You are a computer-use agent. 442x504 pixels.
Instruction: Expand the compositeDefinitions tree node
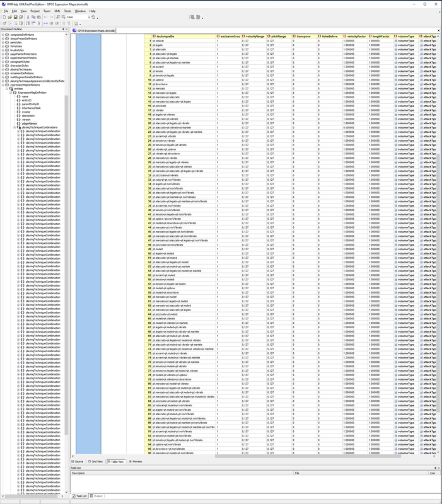3,35
